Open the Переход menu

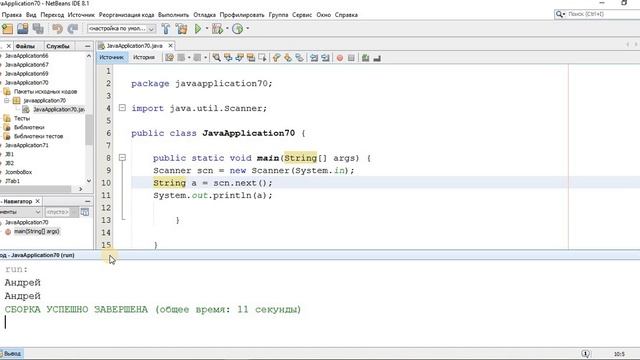pyautogui.click(x=52, y=15)
